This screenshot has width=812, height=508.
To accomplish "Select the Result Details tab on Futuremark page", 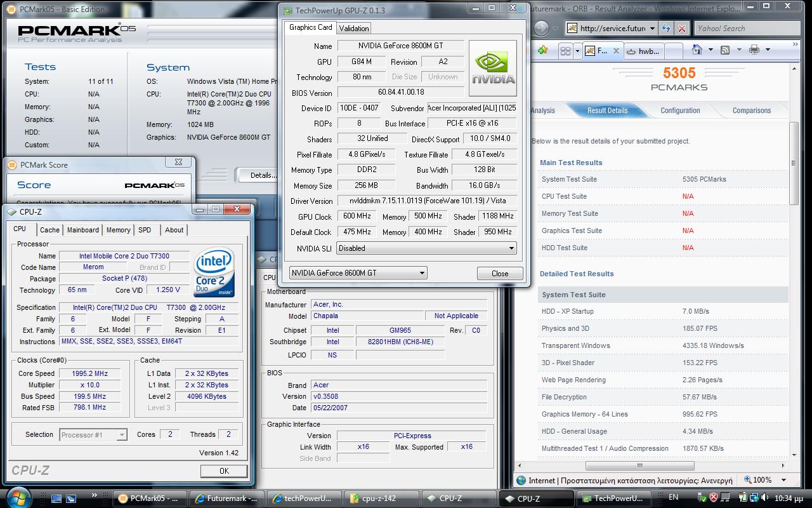I will (607, 110).
